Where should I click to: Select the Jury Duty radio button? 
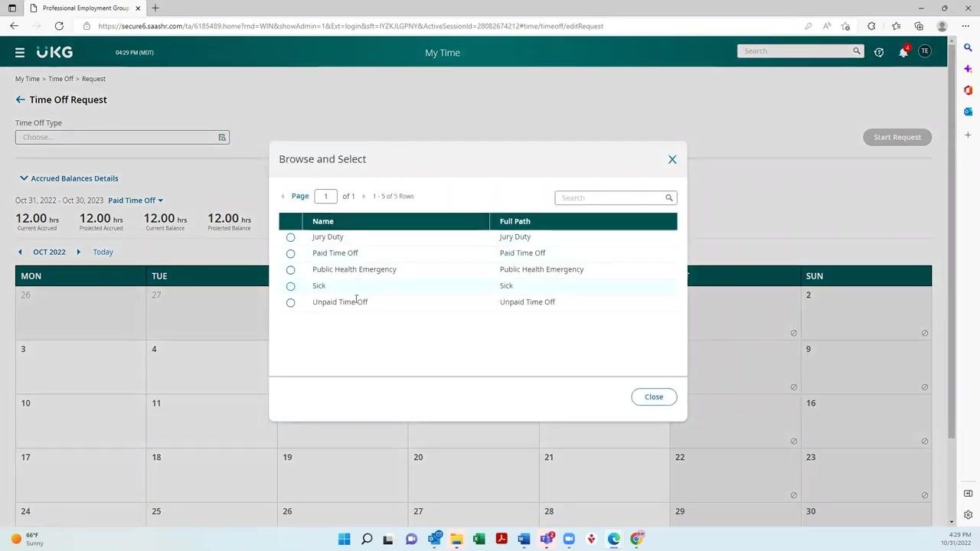tap(290, 237)
